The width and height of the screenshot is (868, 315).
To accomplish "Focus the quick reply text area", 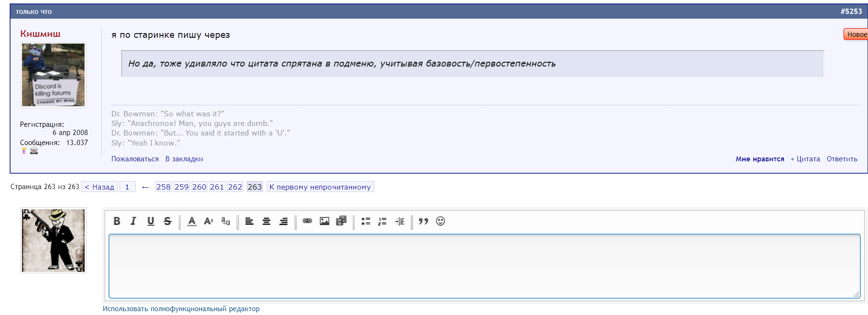I will click(485, 266).
